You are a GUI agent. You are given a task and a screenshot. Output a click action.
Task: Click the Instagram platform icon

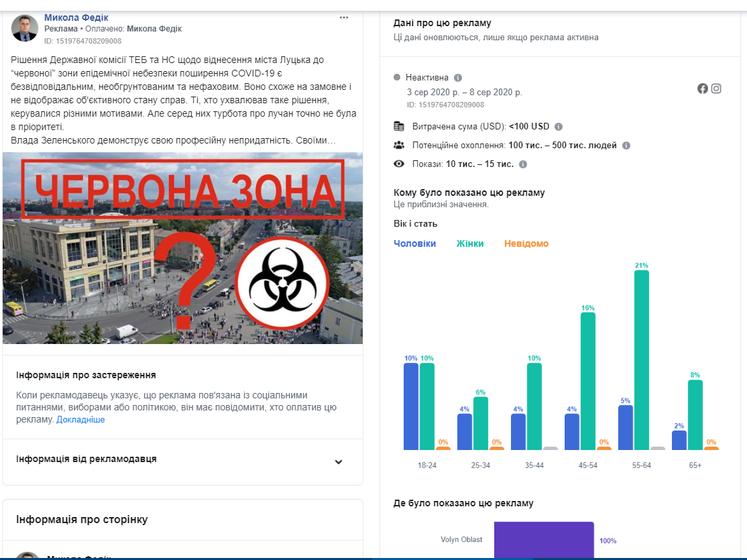pyautogui.click(x=716, y=89)
